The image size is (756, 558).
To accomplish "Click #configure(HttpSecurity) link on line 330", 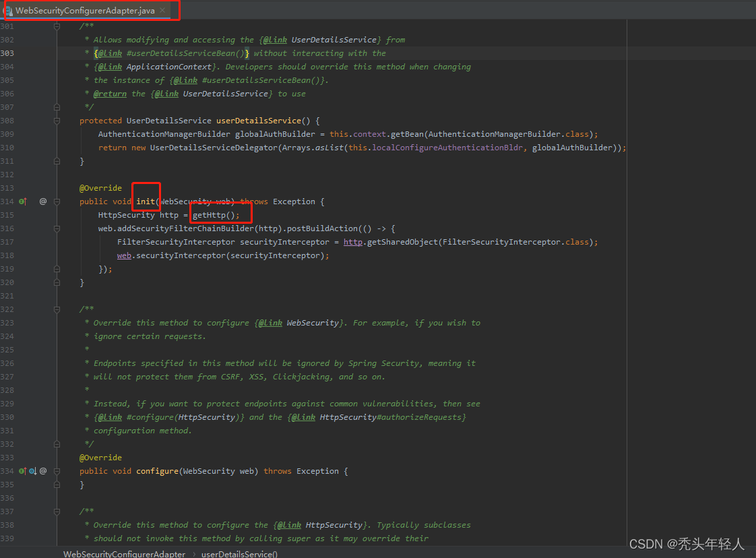I will [x=183, y=417].
